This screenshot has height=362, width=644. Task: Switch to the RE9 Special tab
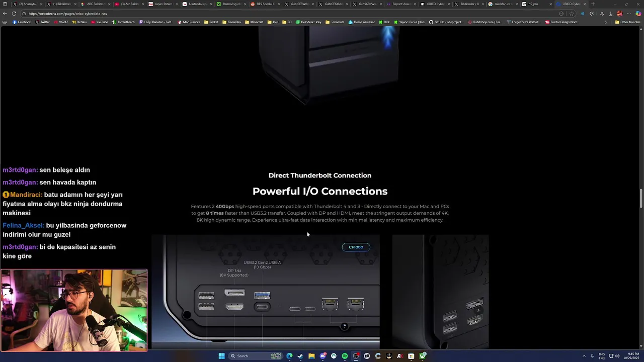[265, 4]
